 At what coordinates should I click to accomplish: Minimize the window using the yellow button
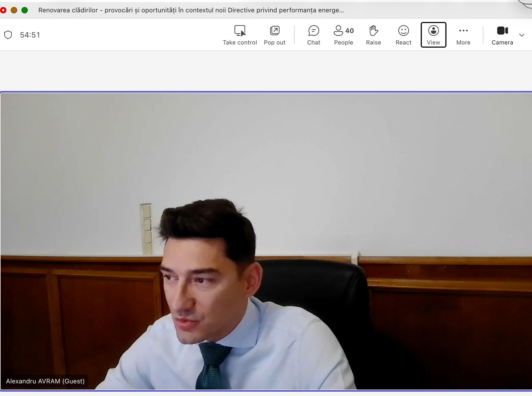(14, 10)
